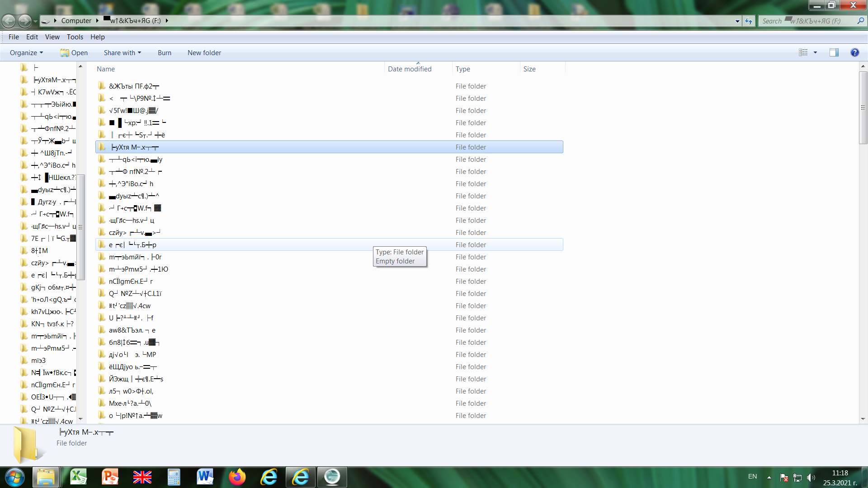Open the Share with dropdown
This screenshot has height=488, width=868.
[x=122, y=52]
